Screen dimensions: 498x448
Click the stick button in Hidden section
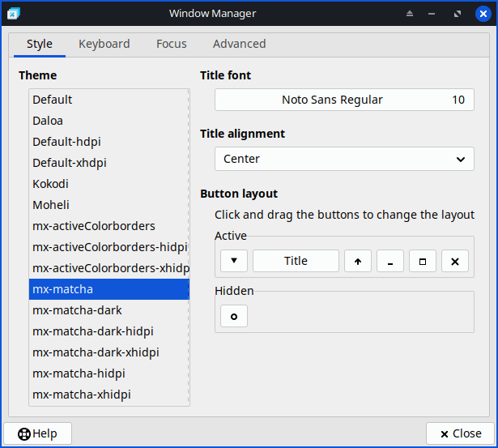234,316
